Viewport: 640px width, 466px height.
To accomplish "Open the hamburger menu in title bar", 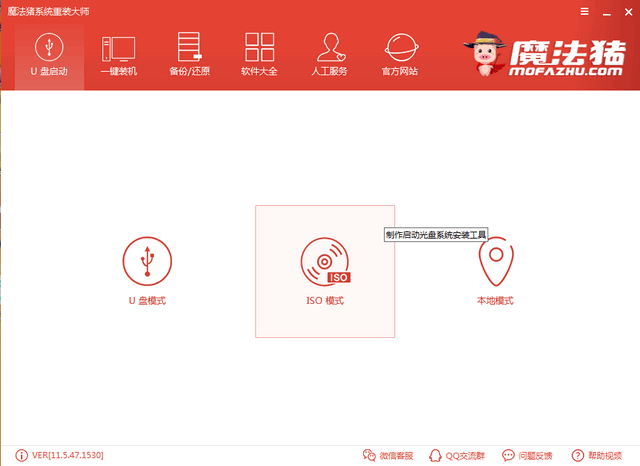I will [x=582, y=10].
